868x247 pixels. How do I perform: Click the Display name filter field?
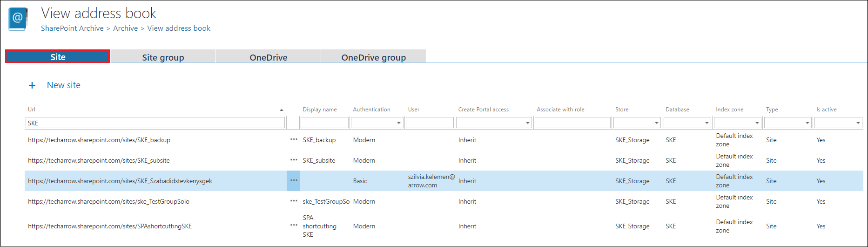click(324, 123)
